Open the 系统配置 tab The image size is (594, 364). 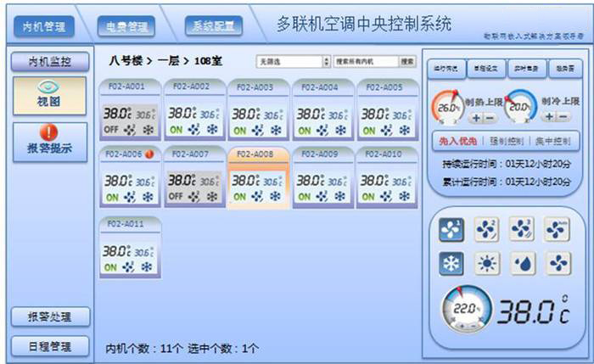point(212,27)
